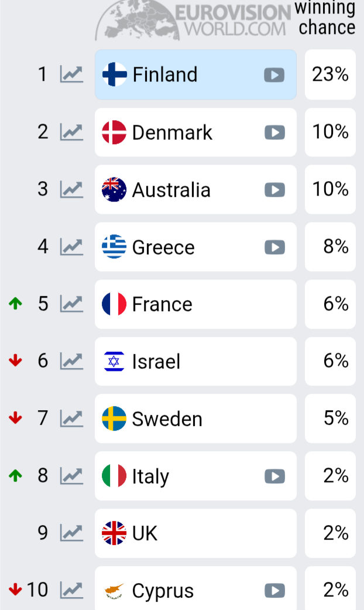Image resolution: width=364 pixels, height=610 pixels.
Task: Open France's odds history chart icon
Action: click(71, 304)
